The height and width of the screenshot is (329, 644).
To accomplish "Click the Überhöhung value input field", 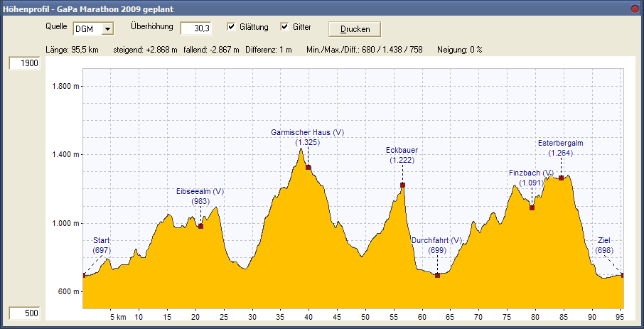I will (x=196, y=28).
